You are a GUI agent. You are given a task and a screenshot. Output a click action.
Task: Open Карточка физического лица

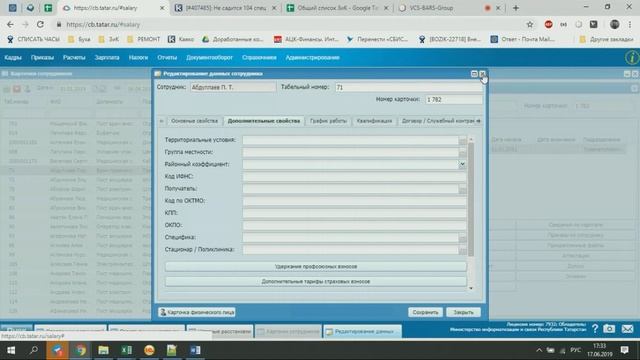coord(197,312)
